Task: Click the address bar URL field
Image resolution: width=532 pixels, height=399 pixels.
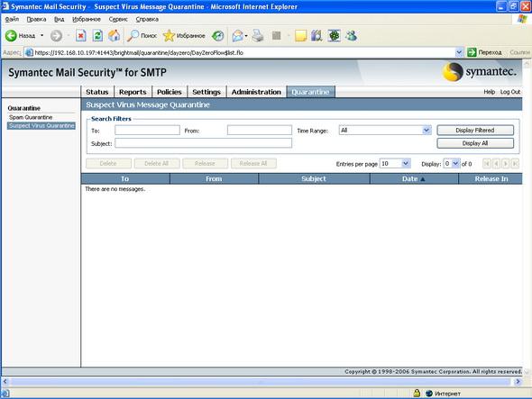Action: 244,52
